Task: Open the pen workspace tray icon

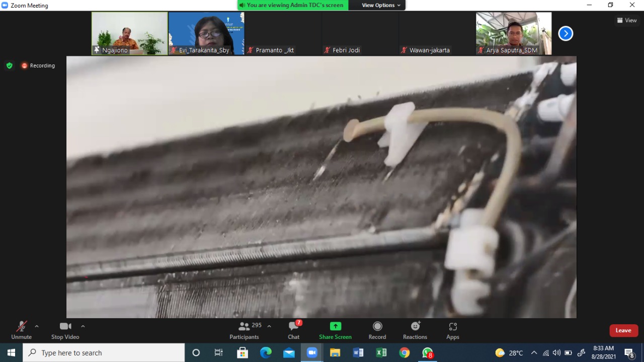Action: coord(581,352)
